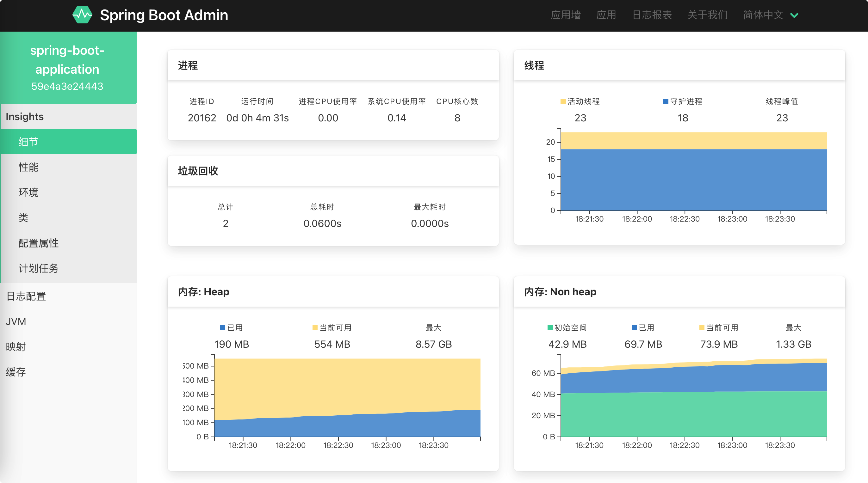Click the 守护进程 count 18
The height and width of the screenshot is (483, 868).
click(x=683, y=118)
